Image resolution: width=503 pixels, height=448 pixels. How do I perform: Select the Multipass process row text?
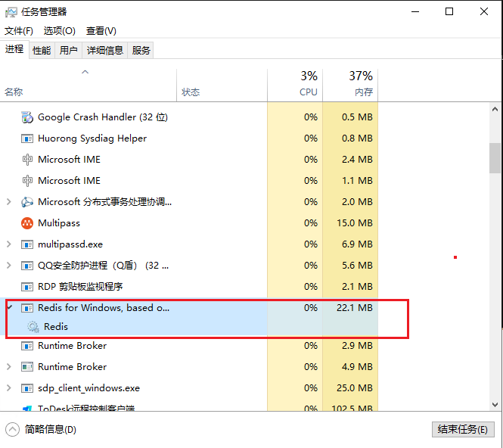point(59,223)
